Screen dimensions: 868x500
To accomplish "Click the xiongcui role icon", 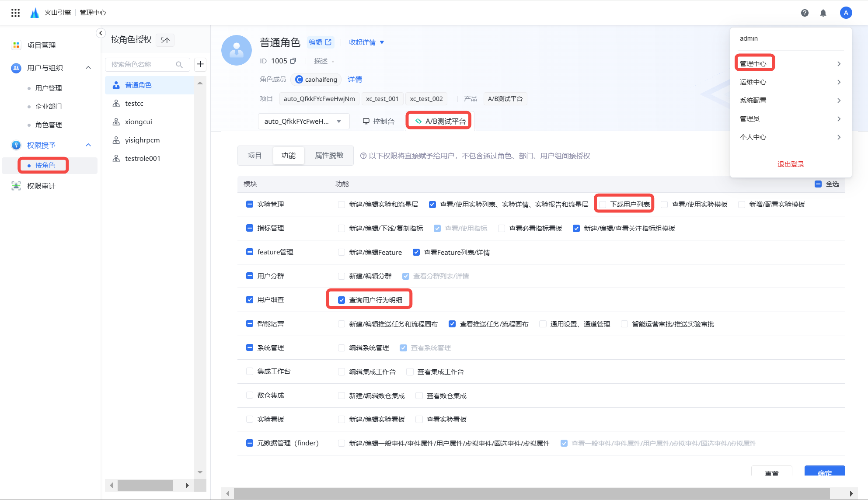I will point(116,122).
